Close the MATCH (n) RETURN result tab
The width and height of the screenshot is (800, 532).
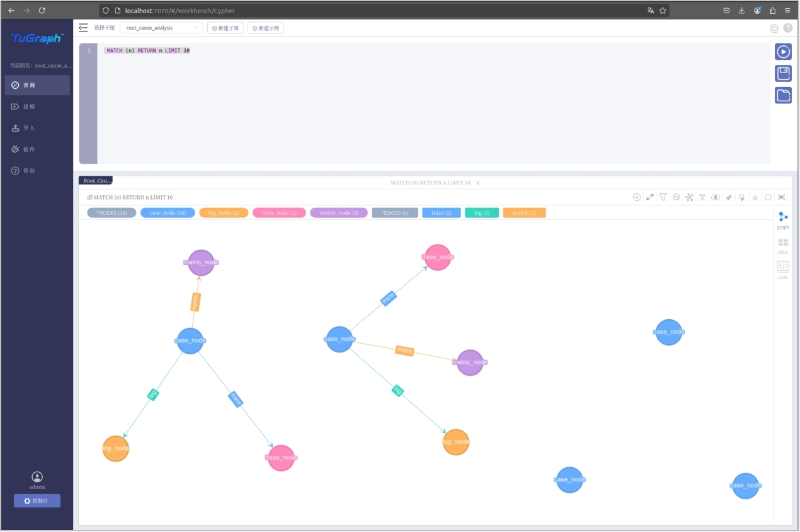pyautogui.click(x=477, y=183)
